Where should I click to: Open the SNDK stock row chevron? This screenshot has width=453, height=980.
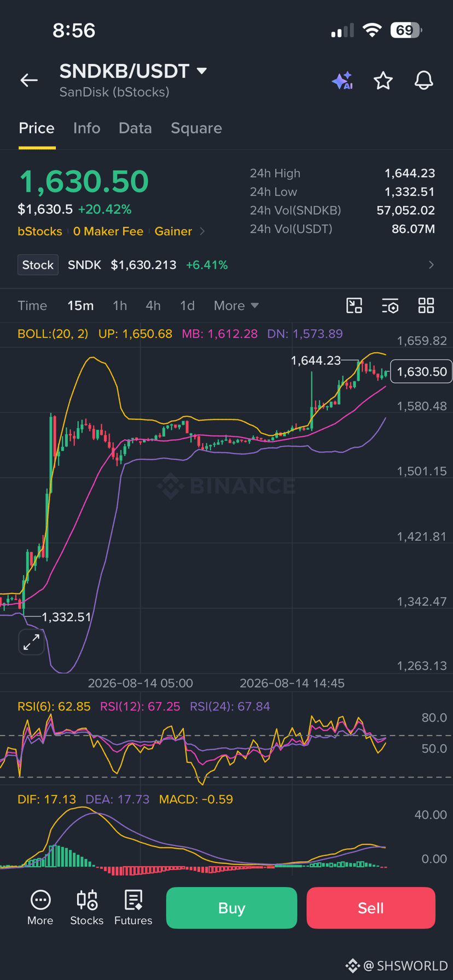(x=431, y=265)
